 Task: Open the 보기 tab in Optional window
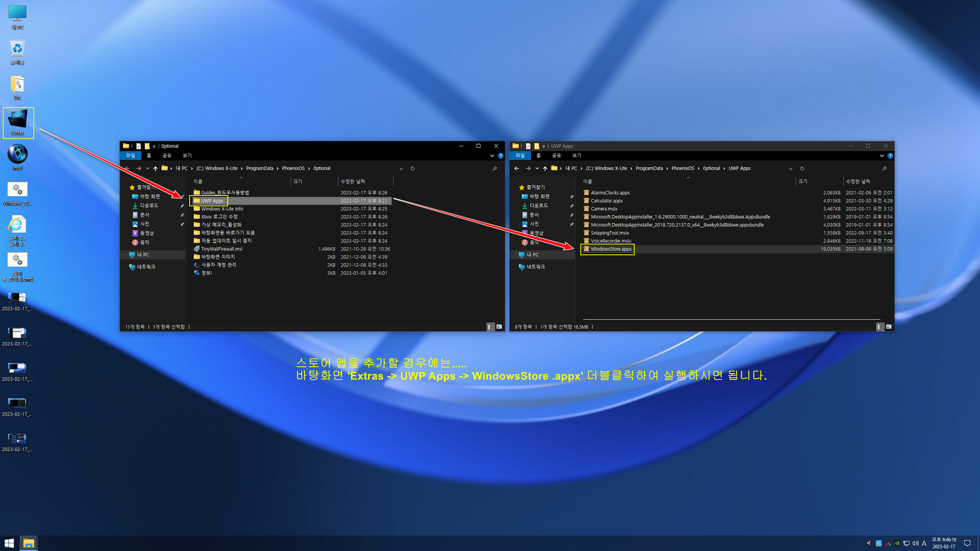[187, 155]
